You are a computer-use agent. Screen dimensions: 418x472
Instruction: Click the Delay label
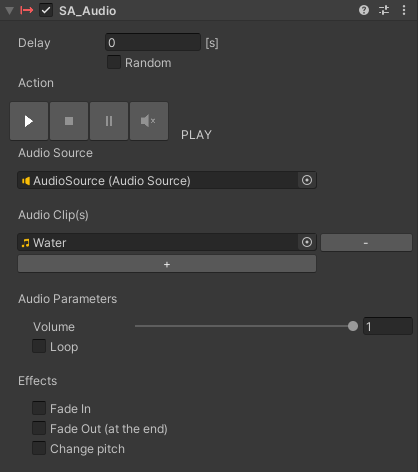(x=34, y=43)
